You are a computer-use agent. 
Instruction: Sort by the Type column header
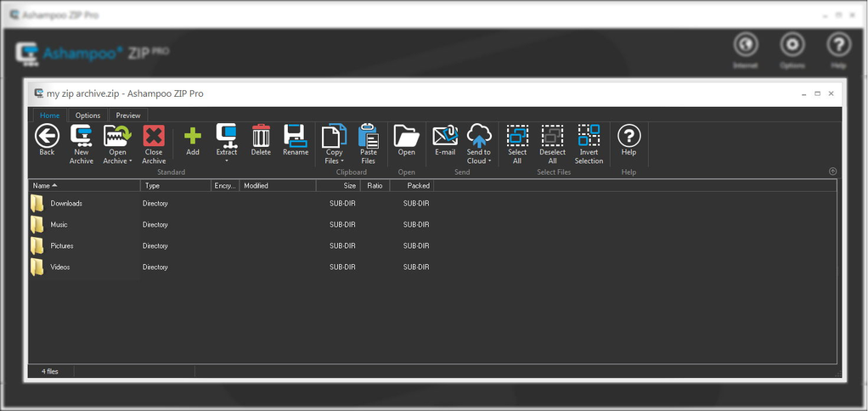point(176,186)
